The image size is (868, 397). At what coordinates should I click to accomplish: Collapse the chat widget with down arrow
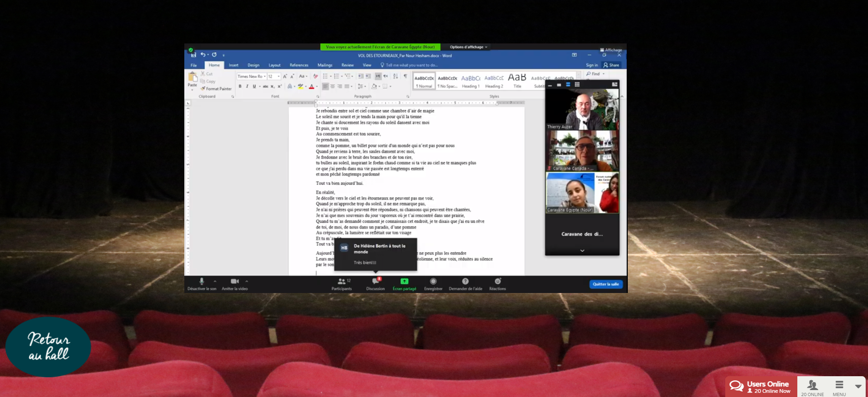pyautogui.click(x=858, y=386)
